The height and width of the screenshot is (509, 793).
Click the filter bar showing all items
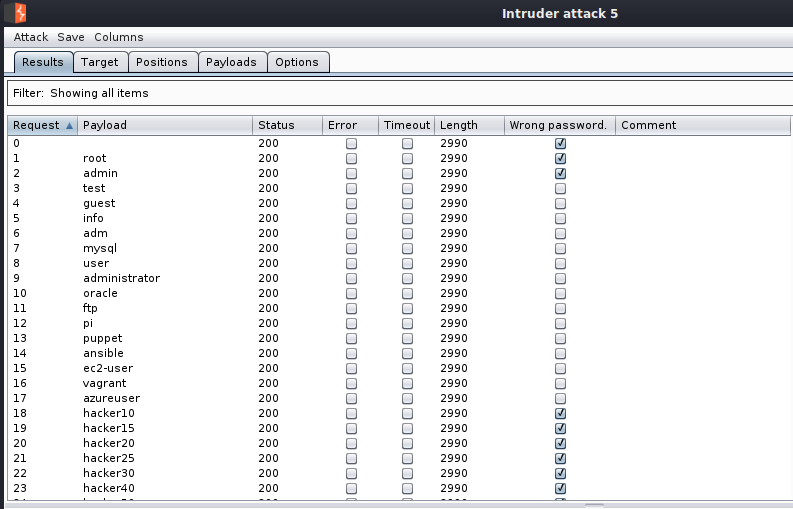pyautogui.click(x=400, y=93)
